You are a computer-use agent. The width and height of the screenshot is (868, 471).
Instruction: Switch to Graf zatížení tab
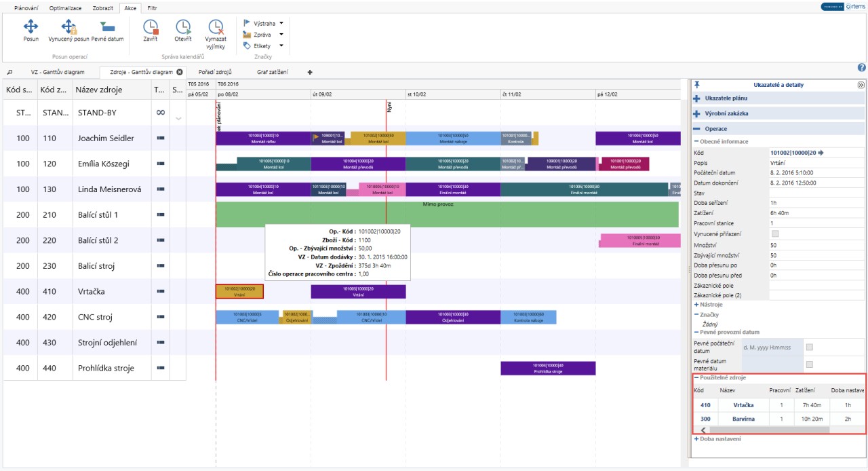pyautogui.click(x=272, y=71)
